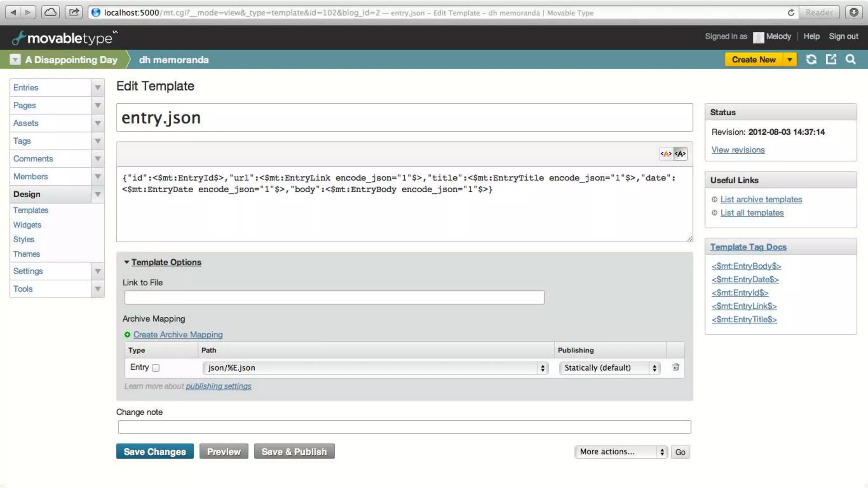868x488 pixels.
Task: Click the browser share icon
Action: pyautogui.click(x=74, y=12)
